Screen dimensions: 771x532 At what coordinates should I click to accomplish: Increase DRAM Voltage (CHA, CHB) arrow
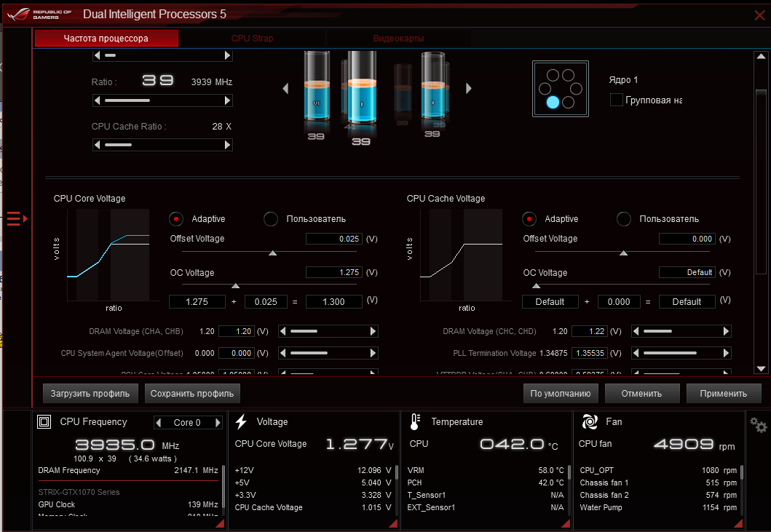tap(373, 331)
